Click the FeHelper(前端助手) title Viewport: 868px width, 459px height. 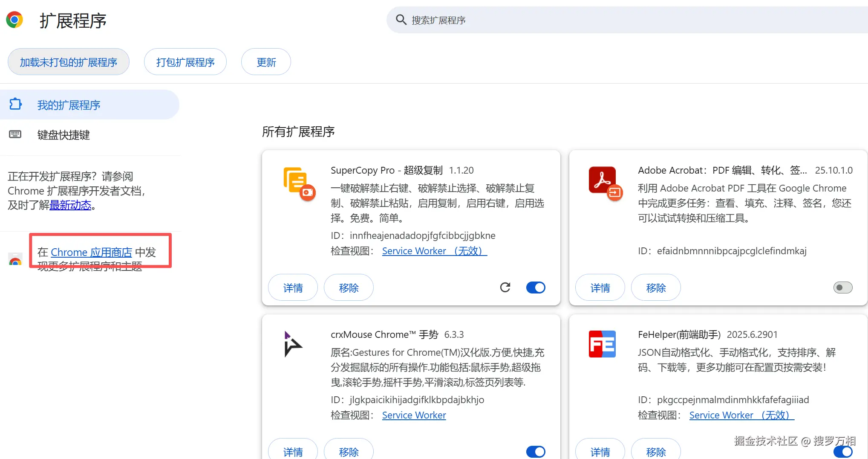pos(679,334)
